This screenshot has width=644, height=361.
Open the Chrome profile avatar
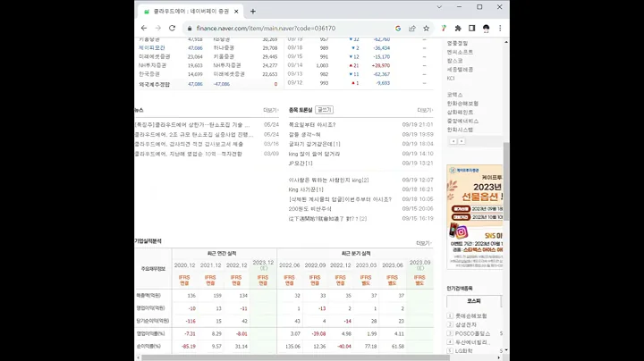487,29
